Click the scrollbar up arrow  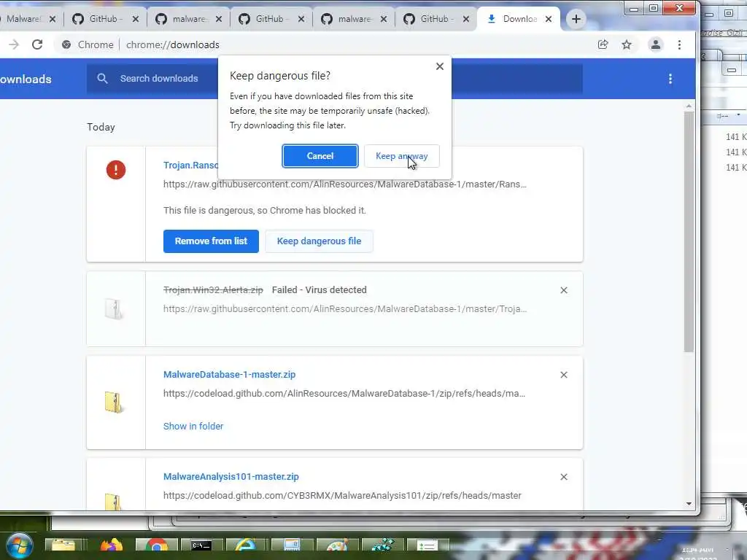click(x=689, y=106)
